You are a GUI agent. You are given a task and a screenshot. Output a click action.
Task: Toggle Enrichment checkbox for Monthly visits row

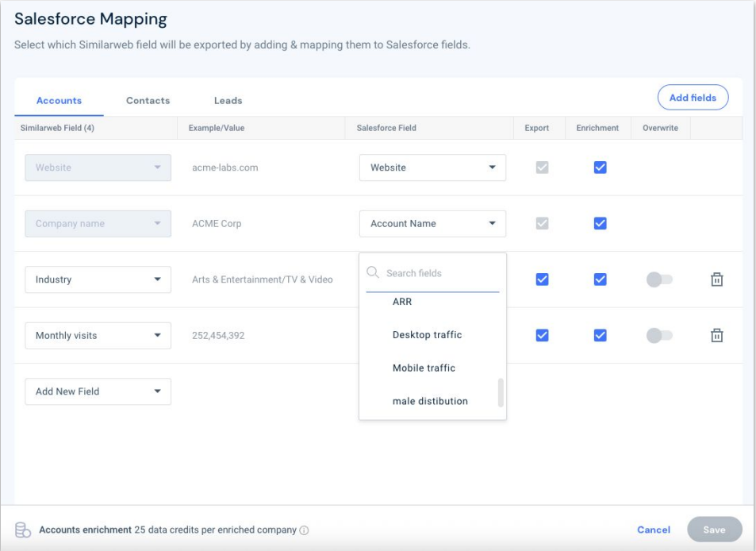(600, 335)
